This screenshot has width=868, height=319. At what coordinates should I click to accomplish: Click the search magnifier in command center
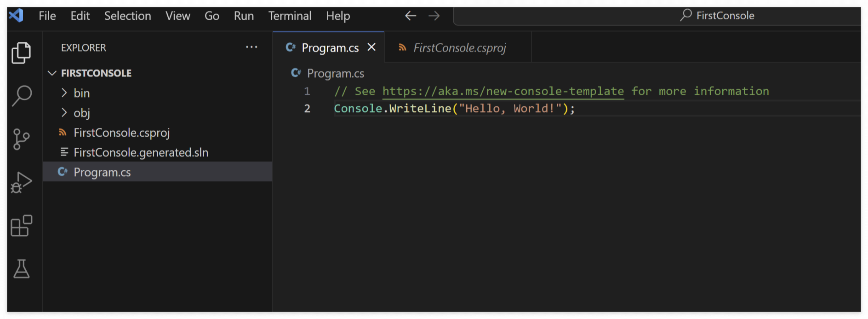686,15
